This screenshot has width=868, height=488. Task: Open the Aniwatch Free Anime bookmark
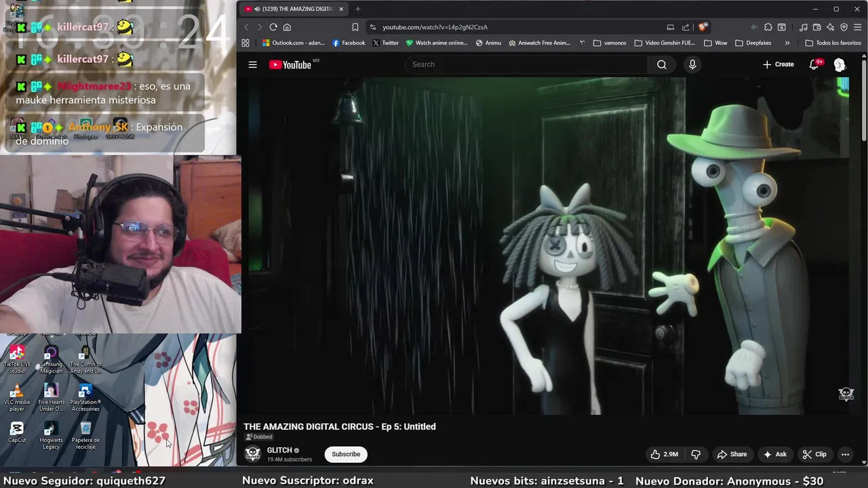pyautogui.click(x=540, y=43)
